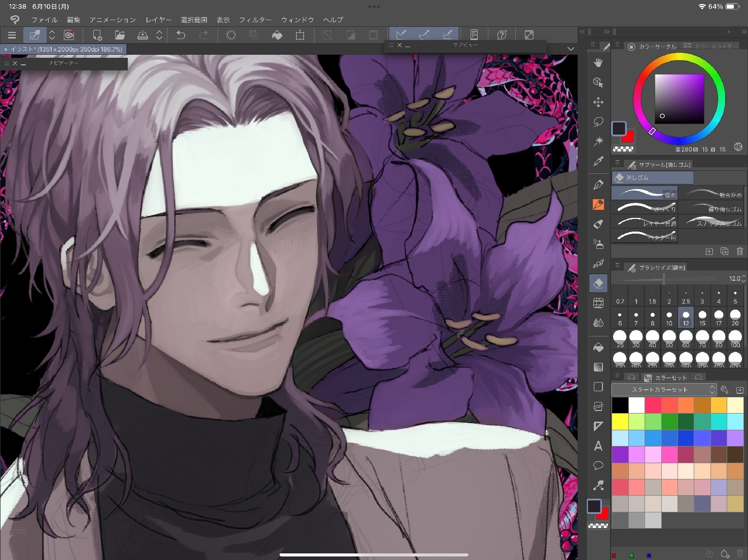Screen dimensions: 748x560
Task: Delete sub tool with trash icon
Action: [x=739, y=251]
